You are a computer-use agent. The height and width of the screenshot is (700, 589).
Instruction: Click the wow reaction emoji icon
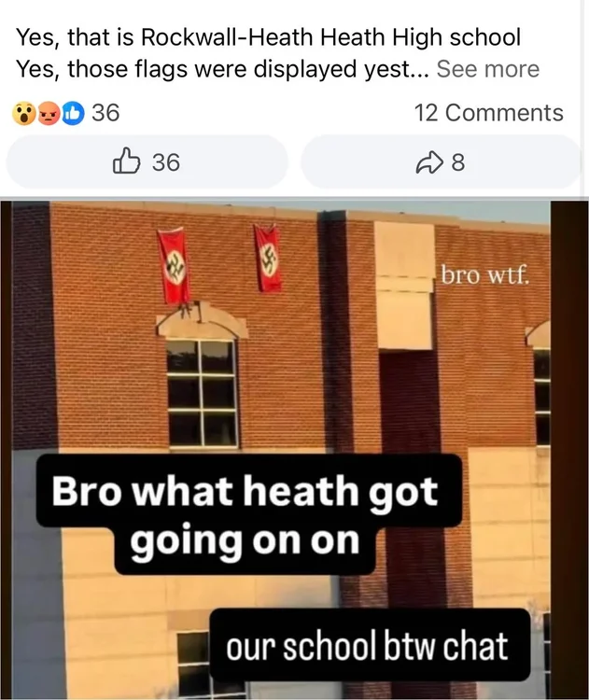pos(24,113)
